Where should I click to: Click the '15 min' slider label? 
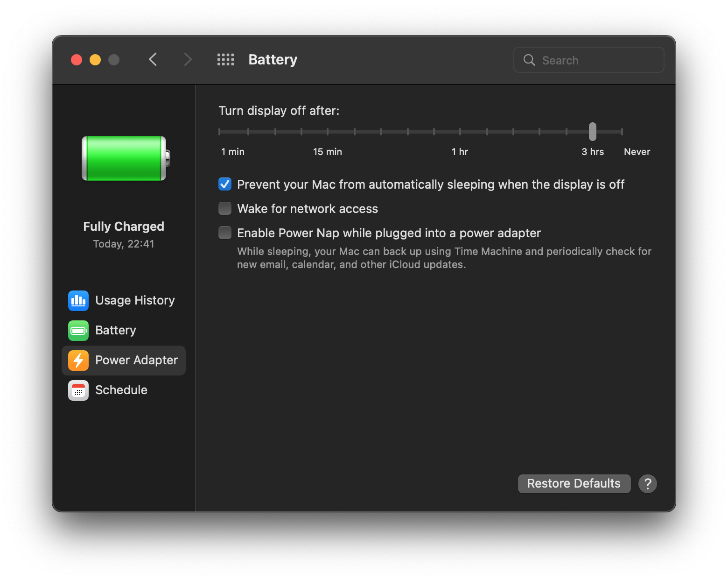coord(328,152)
